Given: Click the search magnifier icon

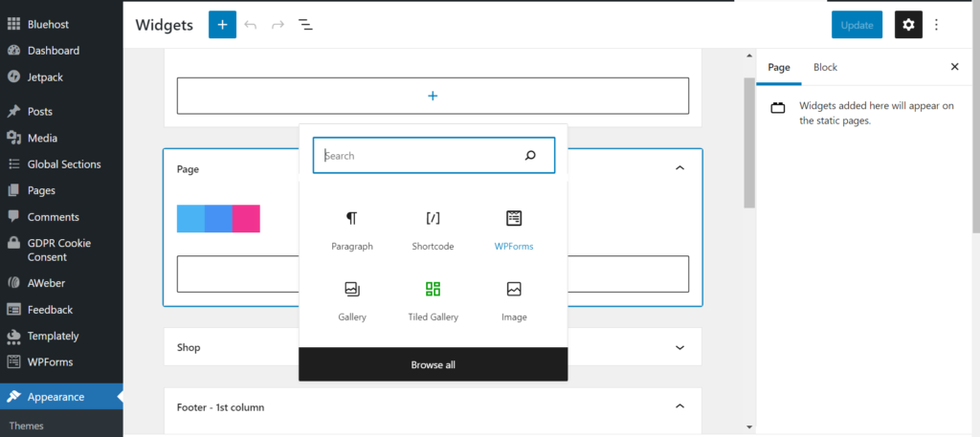Looking at the screenshot, I should (x=530, y=156).
